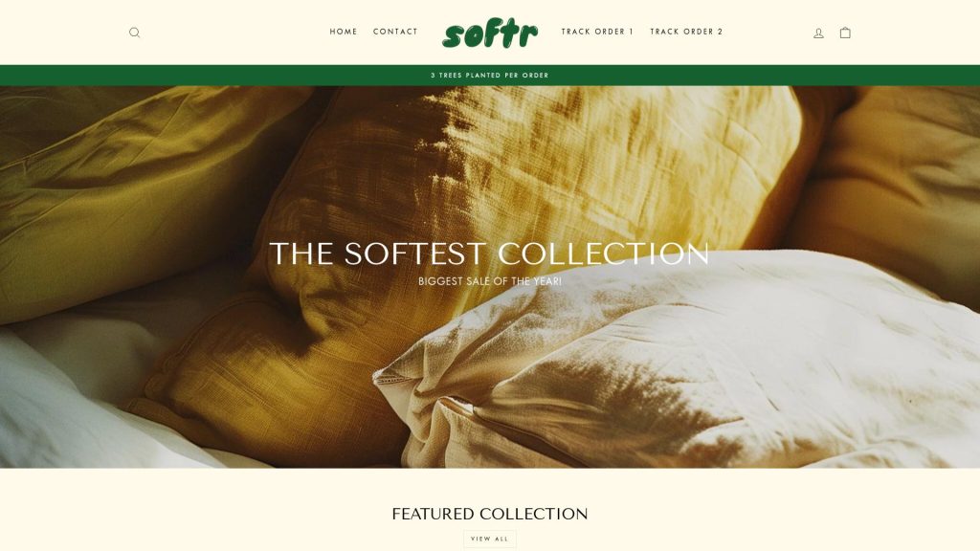Open the shopping cart bag icon
The height and width of the screenshot is (551, 980).
coord(845,33)
